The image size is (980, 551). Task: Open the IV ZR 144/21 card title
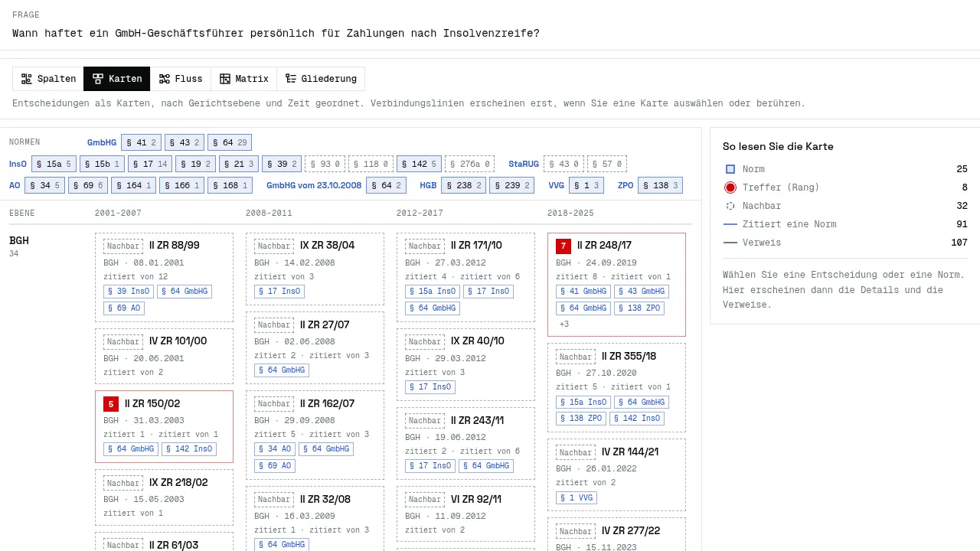pos(630,452)
